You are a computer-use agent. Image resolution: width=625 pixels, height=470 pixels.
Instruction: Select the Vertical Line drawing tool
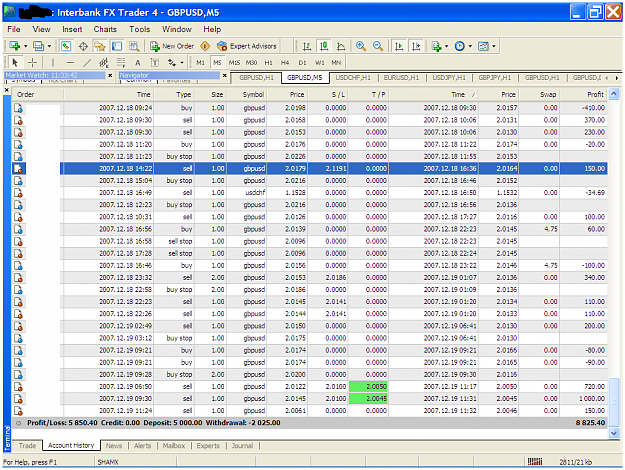pyautogui.click(x=53, y=63)
